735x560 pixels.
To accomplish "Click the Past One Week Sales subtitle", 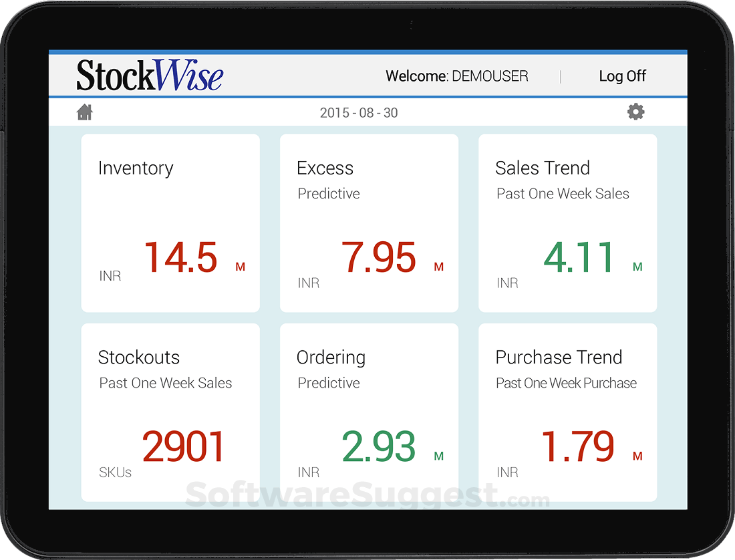I will (x=563, y=194).
